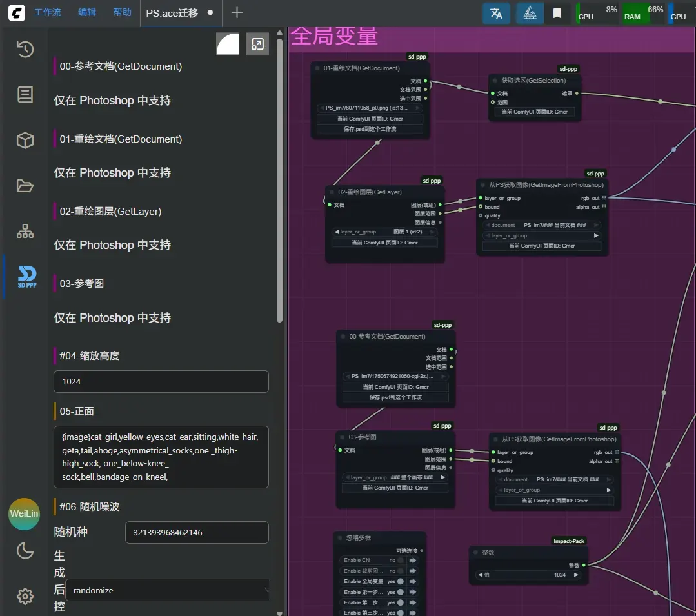Toggle Enable 第一步 switch
696x616 pixels.
point(401,592)
